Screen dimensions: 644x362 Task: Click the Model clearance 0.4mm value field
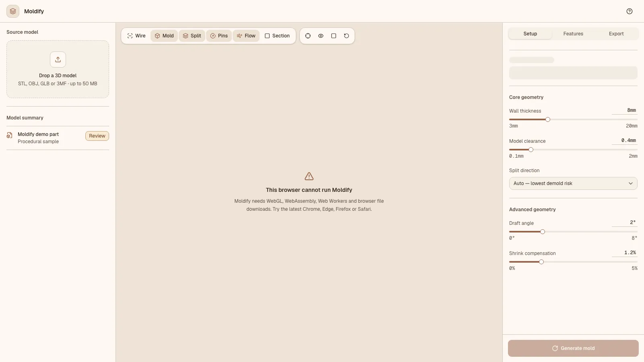coord(625,141)
